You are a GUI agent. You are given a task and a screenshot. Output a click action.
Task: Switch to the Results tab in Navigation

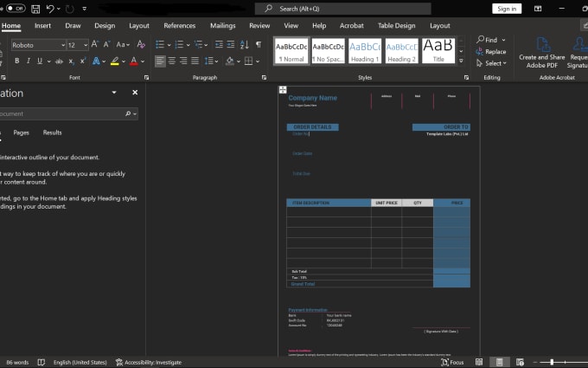point(52,132)
